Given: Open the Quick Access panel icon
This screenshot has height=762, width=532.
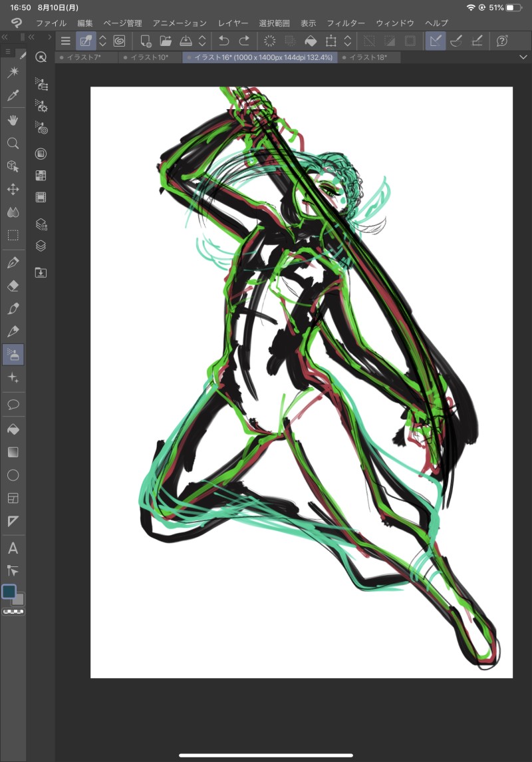Looking at the screenshot, I should [41, 57].
